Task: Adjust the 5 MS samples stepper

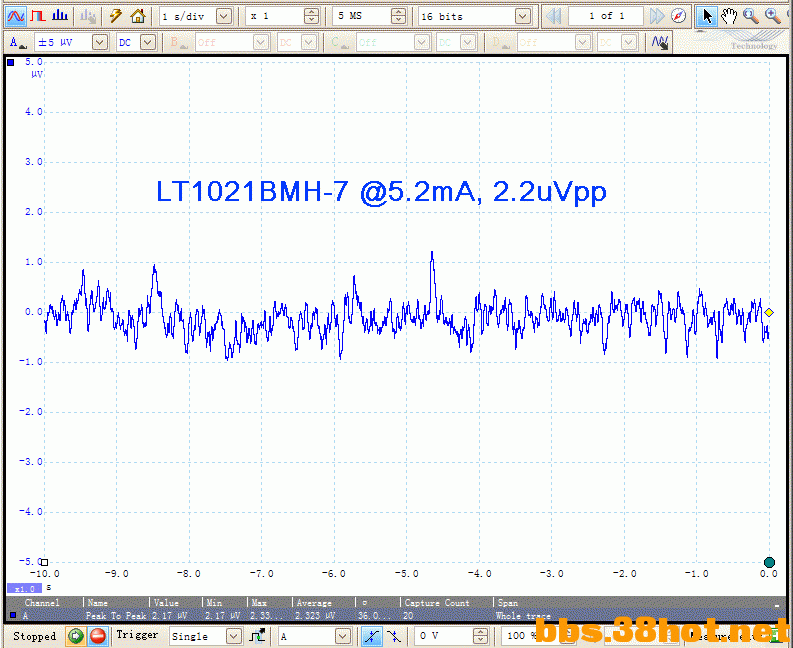Action: click(399, 17)
